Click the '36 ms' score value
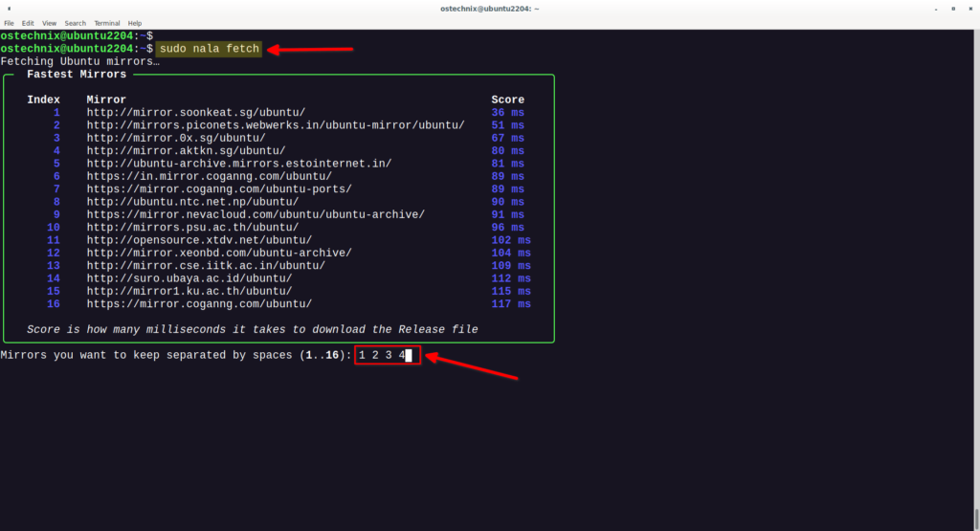The width and height of the screenshot is (980, 531). coord(507,113)
